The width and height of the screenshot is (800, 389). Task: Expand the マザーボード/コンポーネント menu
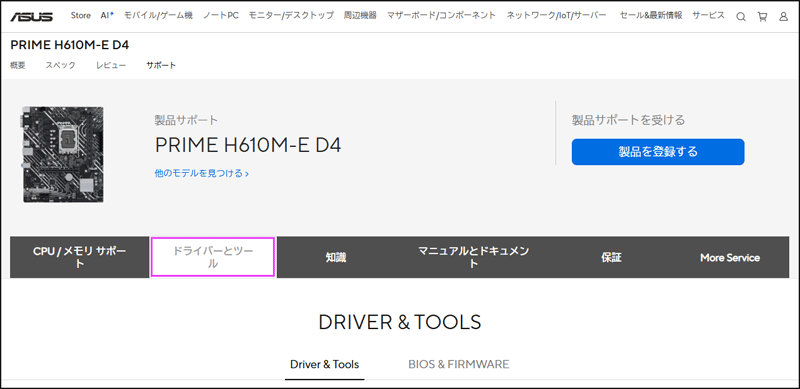441,15
